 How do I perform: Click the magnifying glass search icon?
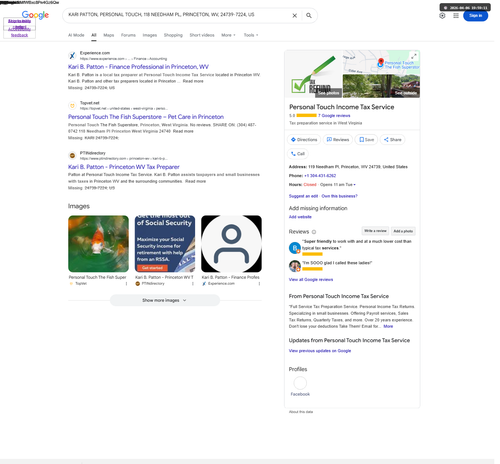tap(309, 16)
